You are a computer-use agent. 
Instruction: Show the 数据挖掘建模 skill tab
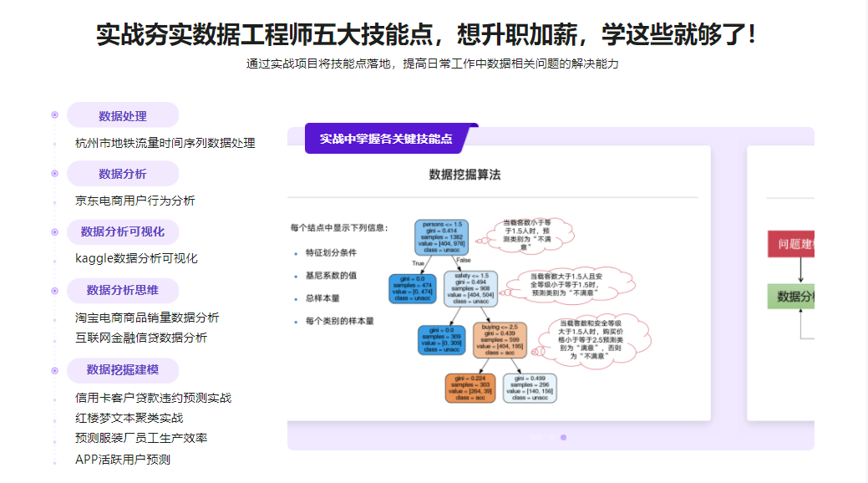tap(123, 369)
